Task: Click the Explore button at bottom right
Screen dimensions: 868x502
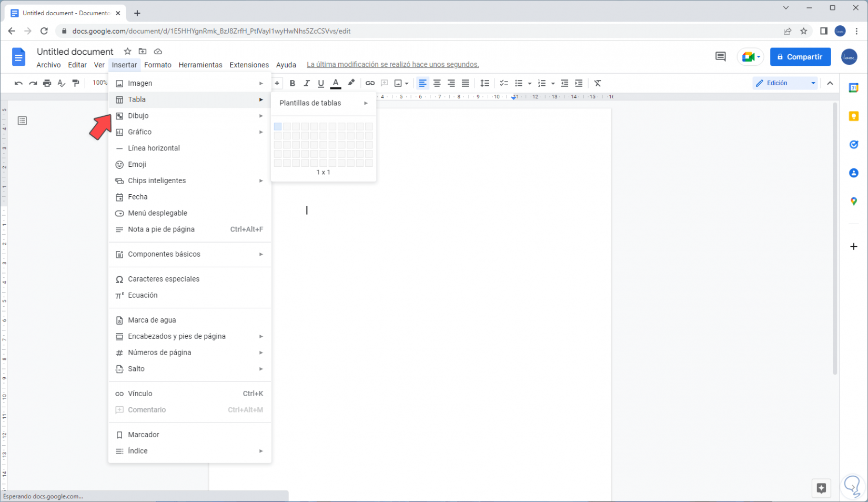Action: point(821,488)
